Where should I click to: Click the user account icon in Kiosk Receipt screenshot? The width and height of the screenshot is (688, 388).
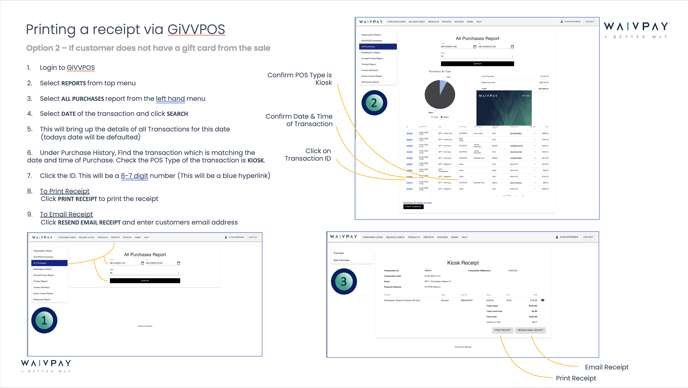557,237
